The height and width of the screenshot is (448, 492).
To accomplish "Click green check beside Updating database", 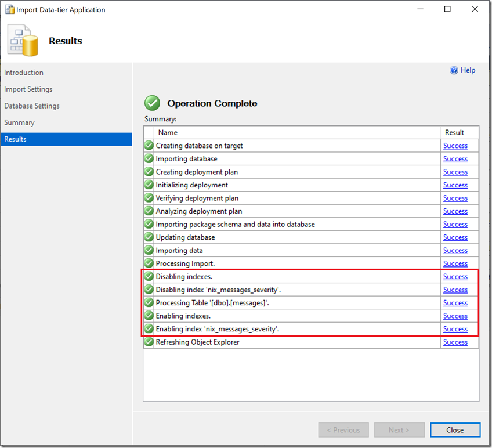I will tap(149, 237).
